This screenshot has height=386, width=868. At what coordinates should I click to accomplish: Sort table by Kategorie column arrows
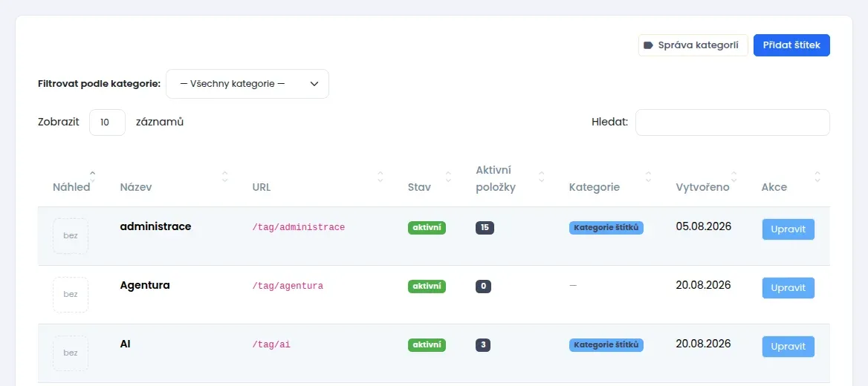click(x=648, y=177)
